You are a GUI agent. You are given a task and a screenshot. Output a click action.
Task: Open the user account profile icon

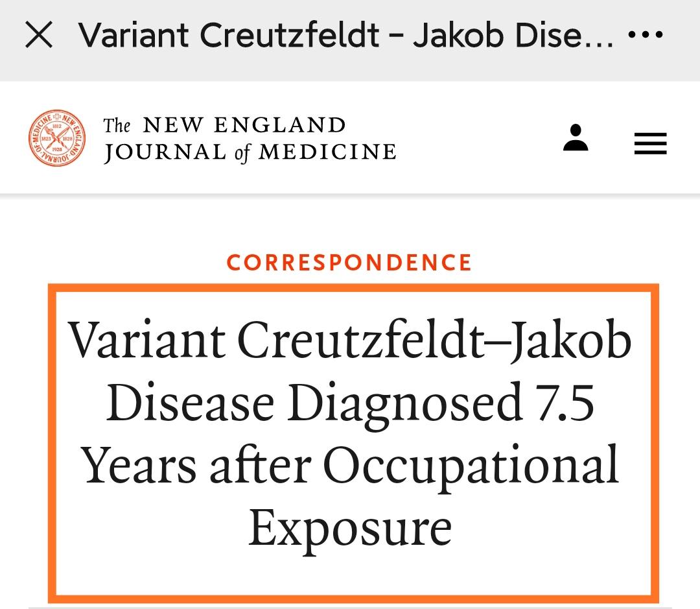[x=576, y=138]
